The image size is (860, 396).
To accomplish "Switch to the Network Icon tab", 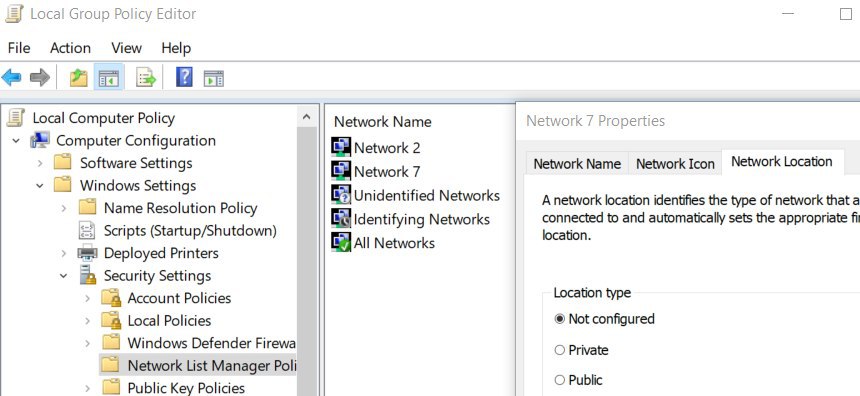I will (675, 163).
